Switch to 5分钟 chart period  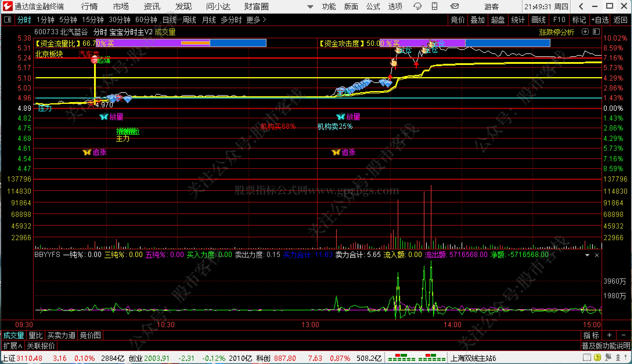coord(68,20)
